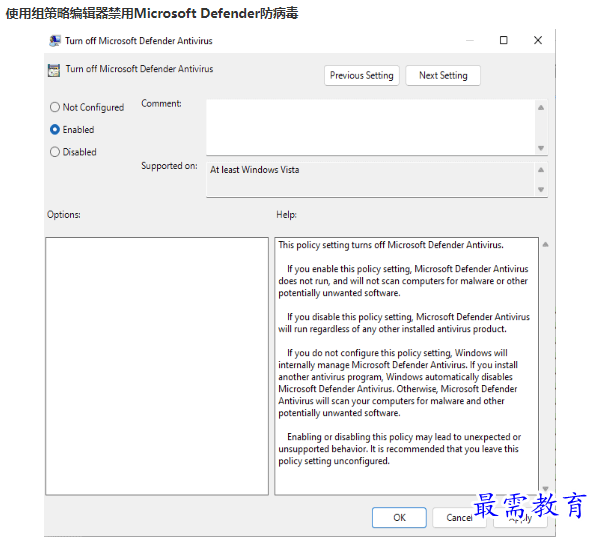The height and width of the screenshot is (537, 595).
Task: Click the 'Options:' label
Action: (64, 215)
